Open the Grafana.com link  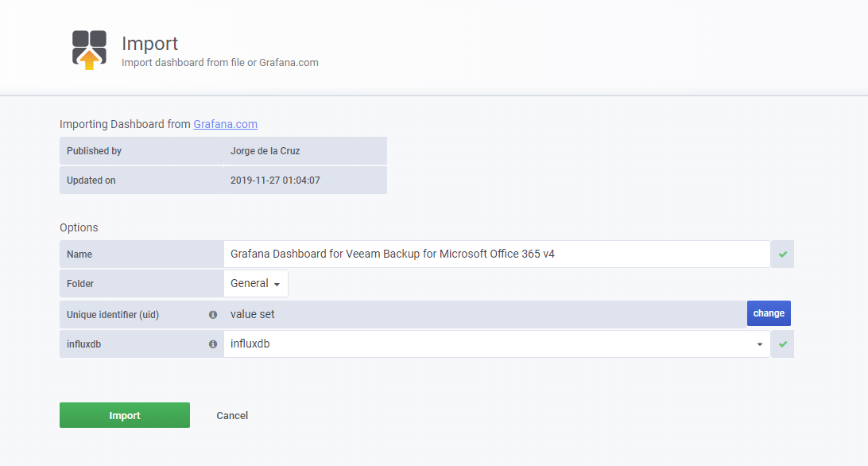click(x=225, y=124)
